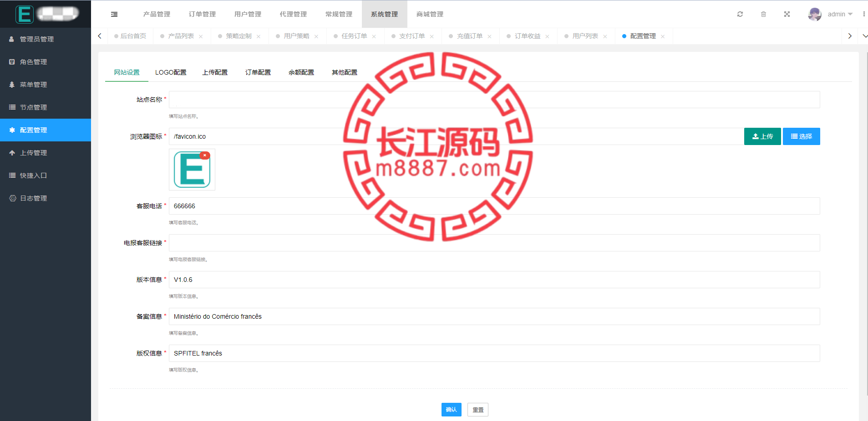Select the 订单配置 config tab

258,72
